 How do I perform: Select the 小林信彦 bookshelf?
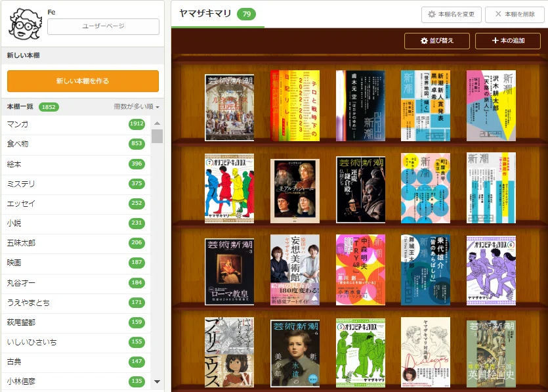point(76,381)
